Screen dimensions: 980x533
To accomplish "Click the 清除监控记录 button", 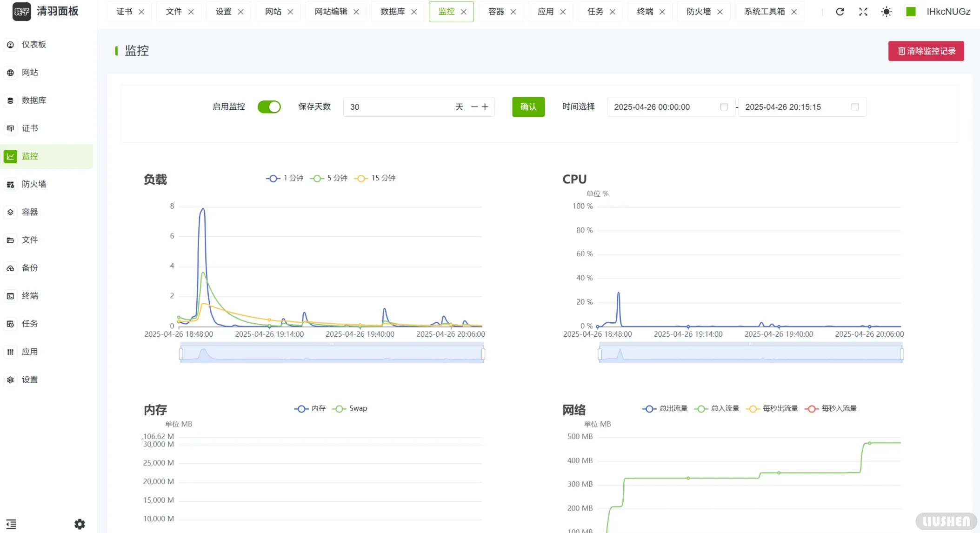I will point(926,51).
